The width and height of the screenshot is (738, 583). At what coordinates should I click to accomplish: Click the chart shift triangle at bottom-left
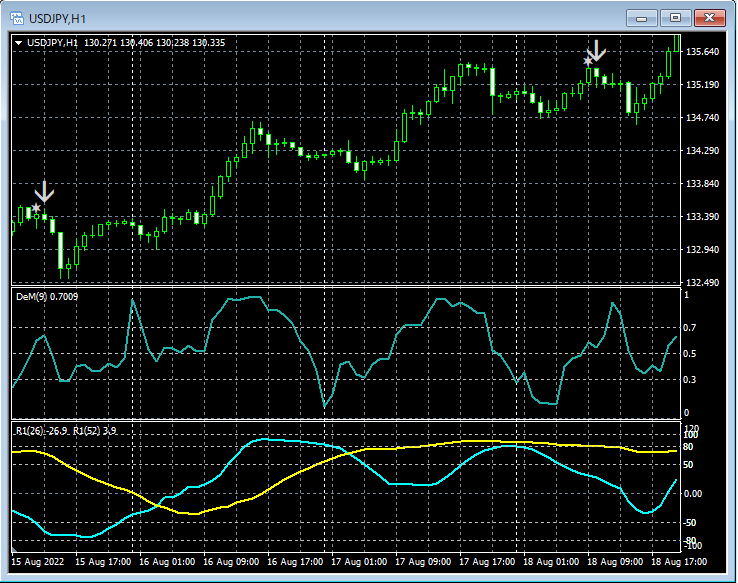tap(16, 551)
